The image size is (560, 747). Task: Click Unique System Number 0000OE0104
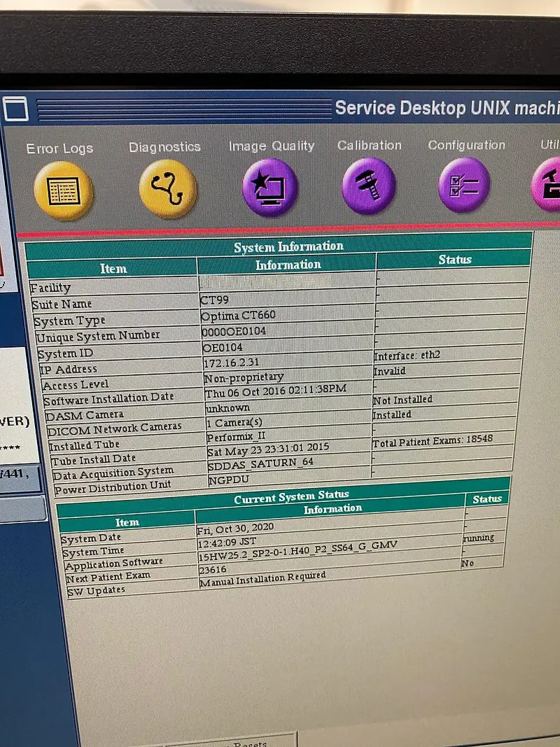(233, 331)
